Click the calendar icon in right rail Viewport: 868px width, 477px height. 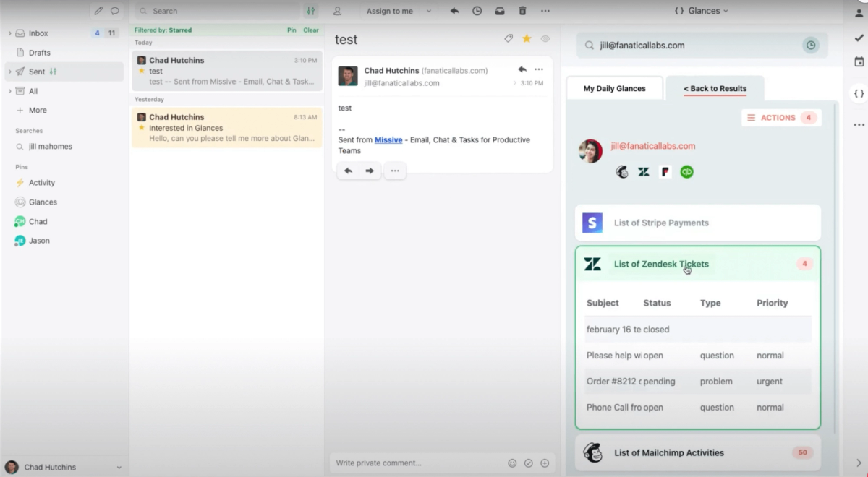pyautogui.click(x=859, y=62)
